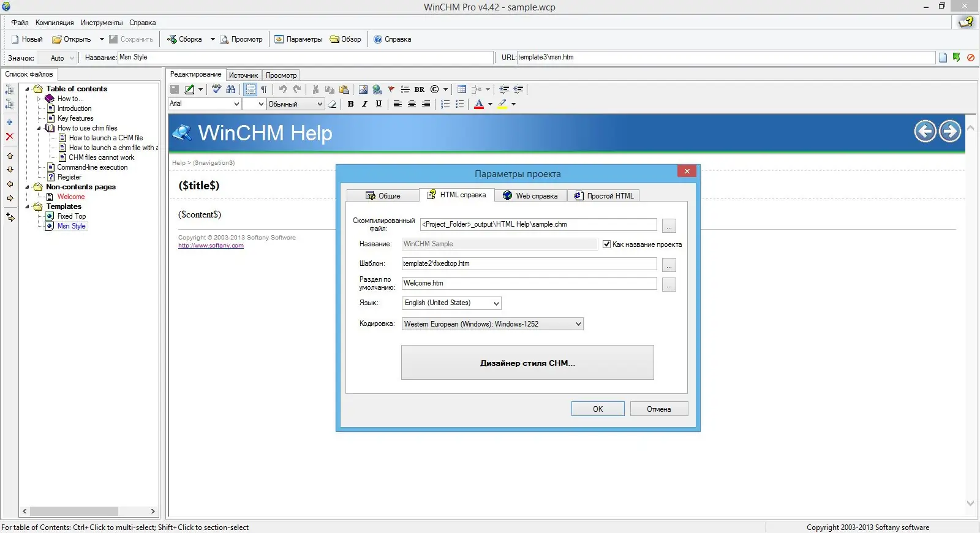Click the expand-all tree icon in sidebar

point(9,89)
